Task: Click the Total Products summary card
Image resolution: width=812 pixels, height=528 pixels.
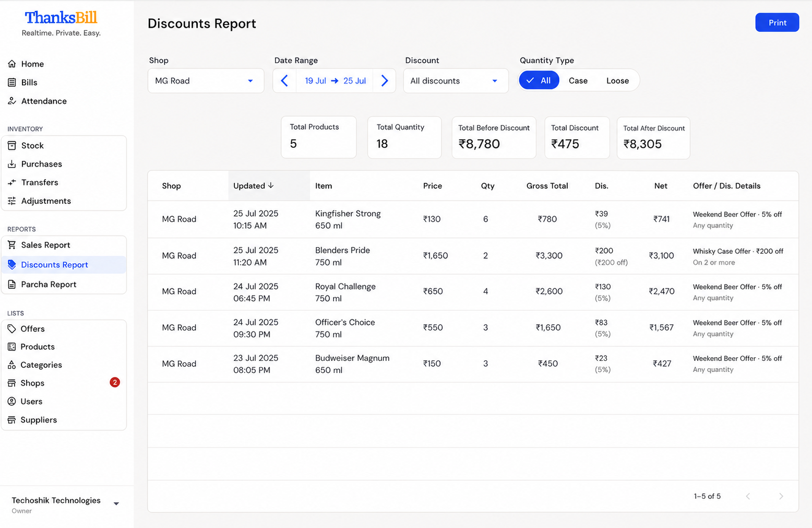Action: [319, 137]
